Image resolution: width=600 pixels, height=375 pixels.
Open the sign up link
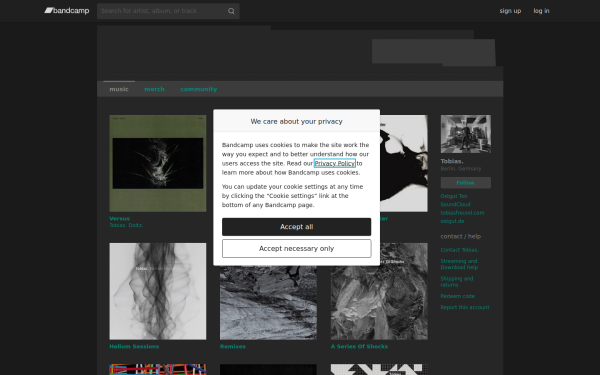(x=510, y=11)
